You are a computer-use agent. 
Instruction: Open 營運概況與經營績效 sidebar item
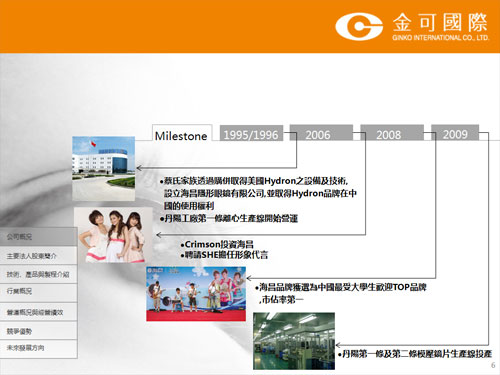38,312
